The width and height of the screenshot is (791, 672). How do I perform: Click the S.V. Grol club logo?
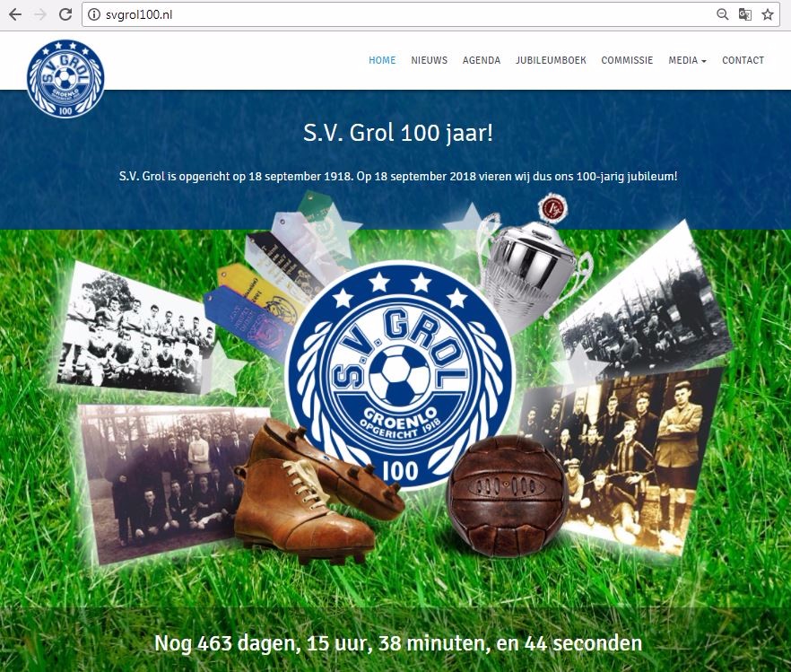pos(65,77)
